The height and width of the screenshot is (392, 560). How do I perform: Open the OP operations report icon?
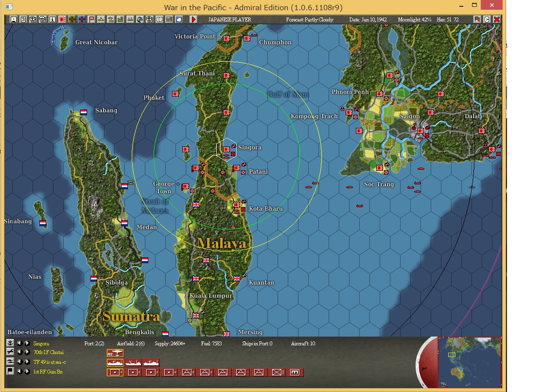click(x=159, y=19)
